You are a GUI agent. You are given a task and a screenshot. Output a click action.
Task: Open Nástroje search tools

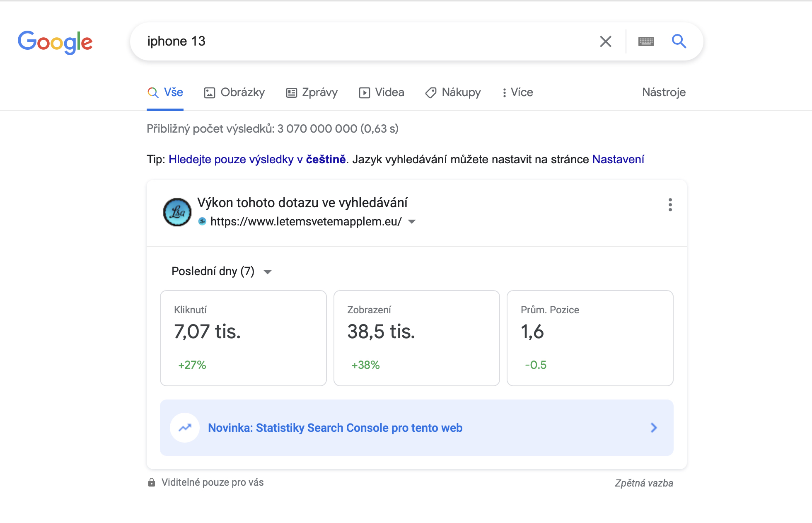(664, 92)
